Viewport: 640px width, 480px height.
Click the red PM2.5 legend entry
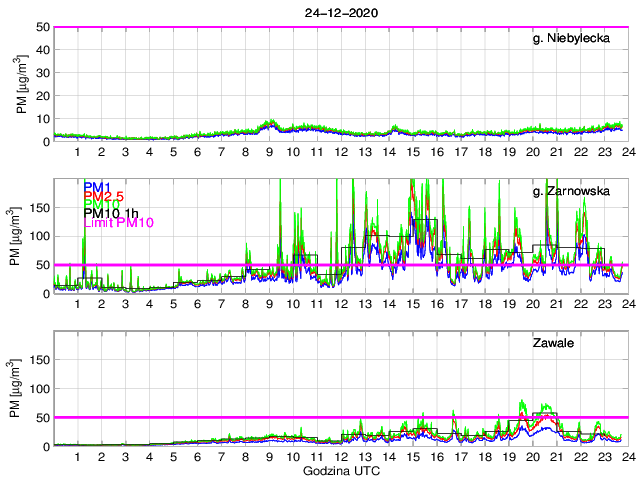(x=104, y=198)
